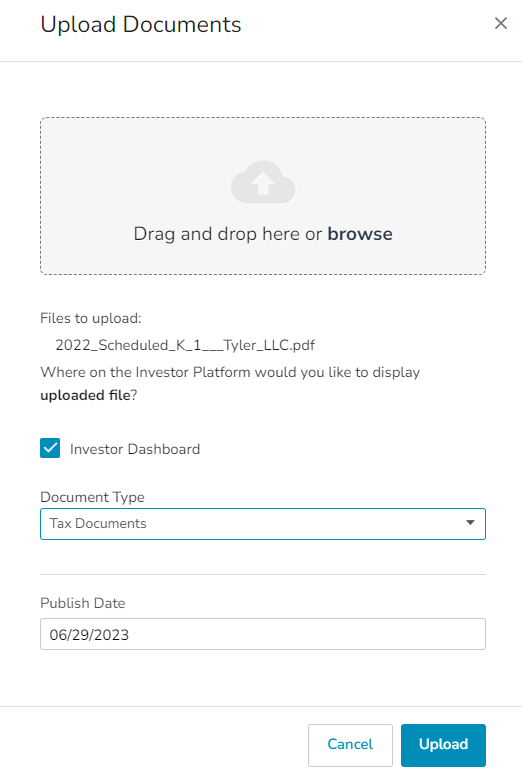
Task: Click the Investor Dashboard label text
Action: [x=135, y=449]
